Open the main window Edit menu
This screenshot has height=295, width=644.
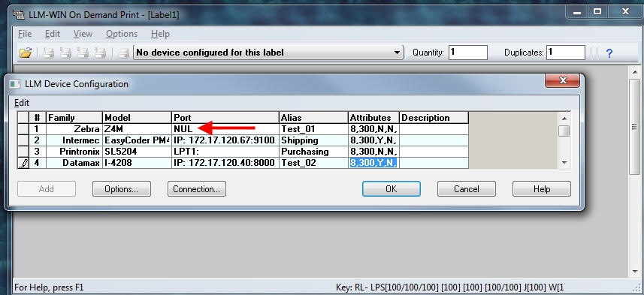[53, 34]
